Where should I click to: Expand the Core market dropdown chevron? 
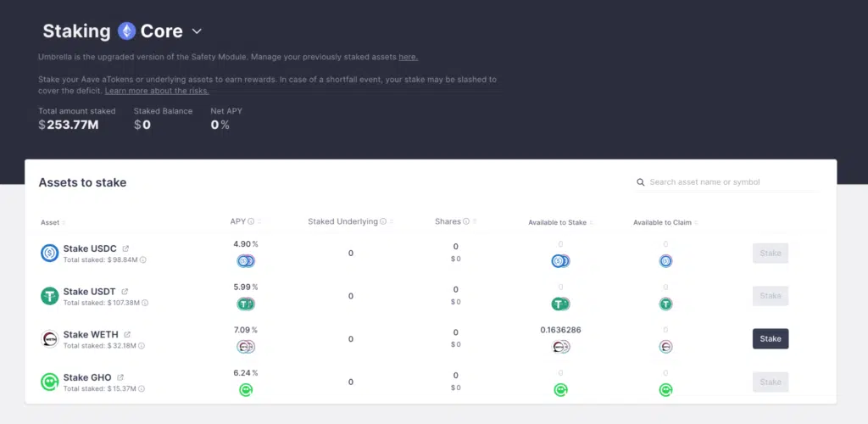tap(197, 31)
